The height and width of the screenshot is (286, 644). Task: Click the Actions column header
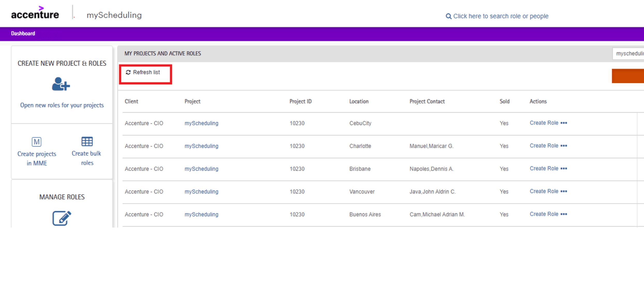538,101
